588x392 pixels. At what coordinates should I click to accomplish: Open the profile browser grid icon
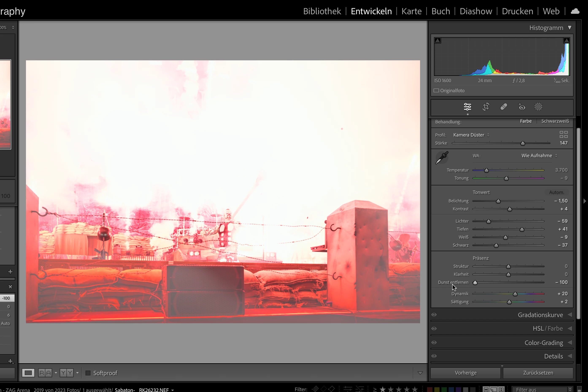(564, 135)
